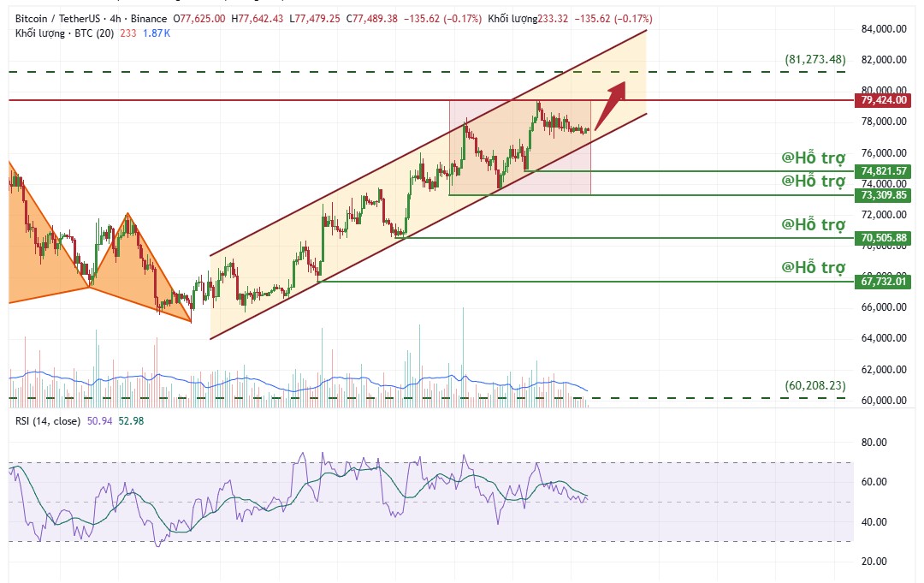
Task: Open the RSI (14, close) indicator legend
Action: [48, 421]
